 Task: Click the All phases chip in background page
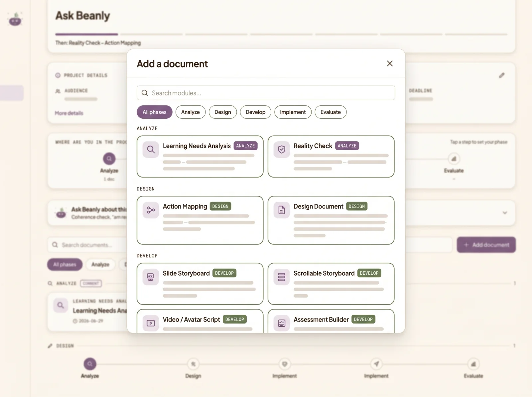(x=65, y=265)
